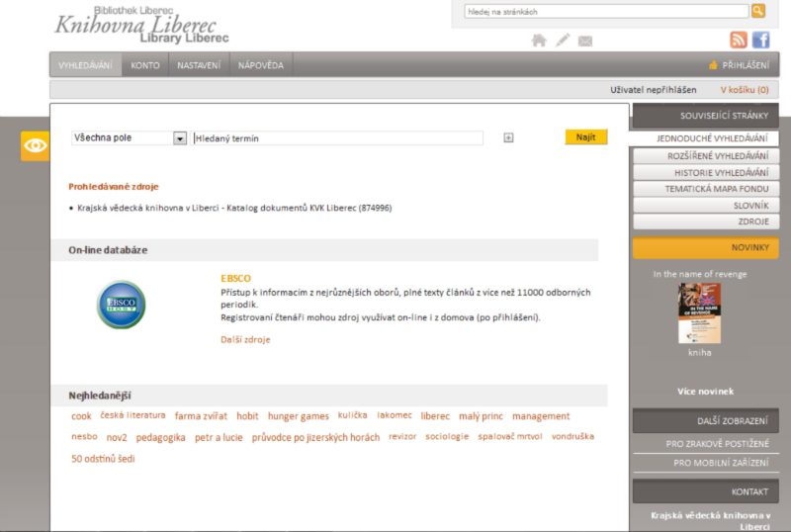Click the EBSCO host logo
791x532 pixels.
coord(121,305)
